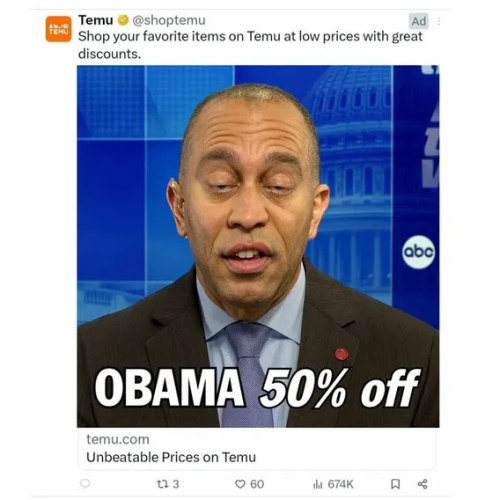Click the like count 60

257,484
